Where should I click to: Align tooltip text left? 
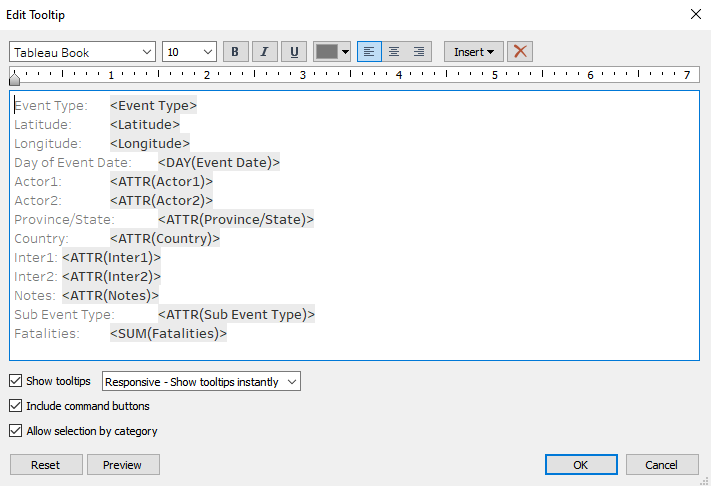(x=369, y=52)
